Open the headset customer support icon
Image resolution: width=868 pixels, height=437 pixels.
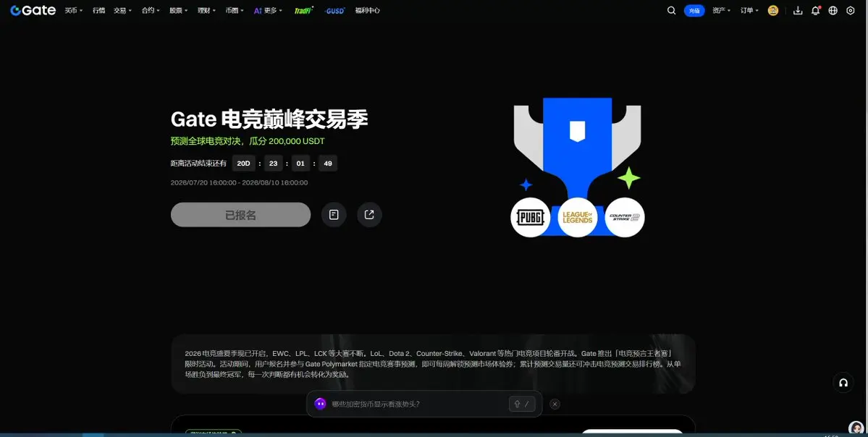pyautogui.click(x=843, y=382)
